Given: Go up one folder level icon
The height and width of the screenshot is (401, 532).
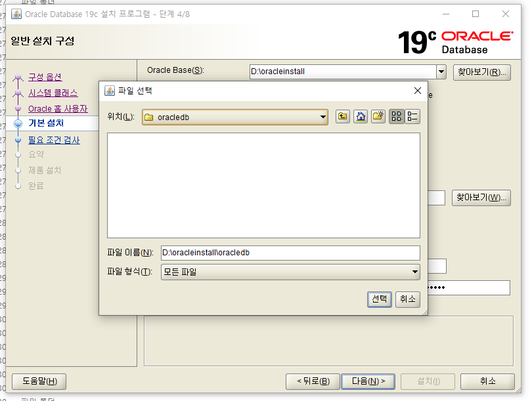Looking at the screenshot, I should 343,117.
